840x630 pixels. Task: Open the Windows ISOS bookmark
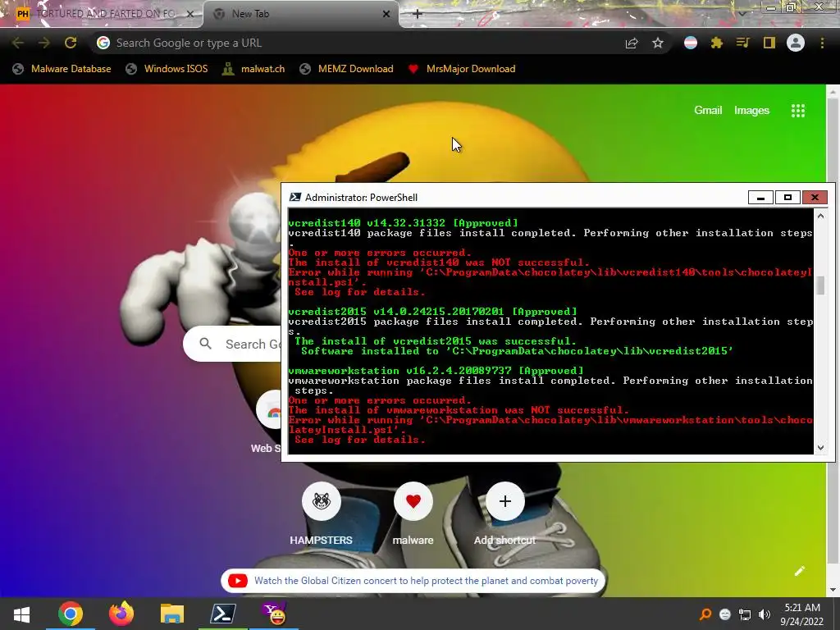click(167, 69)
